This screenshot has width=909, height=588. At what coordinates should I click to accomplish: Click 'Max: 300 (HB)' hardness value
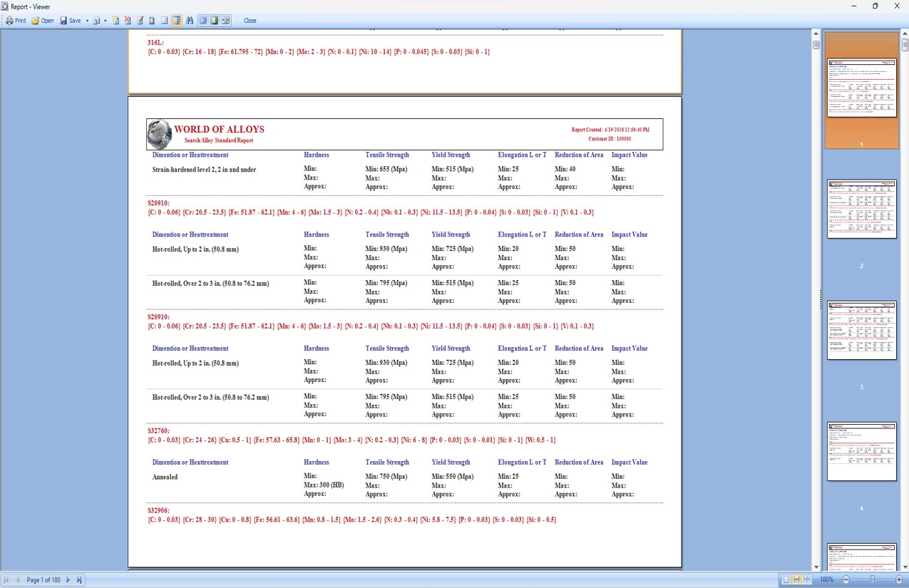[324, 485]
